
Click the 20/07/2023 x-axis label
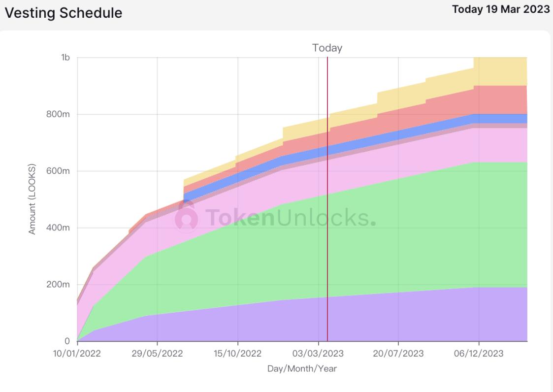click(x=398, y=354)
